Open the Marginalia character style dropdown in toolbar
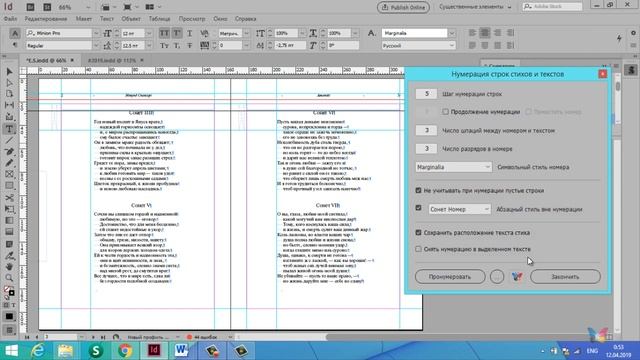The height and width of the screenshot is (360, 640). tap(452, 33)
